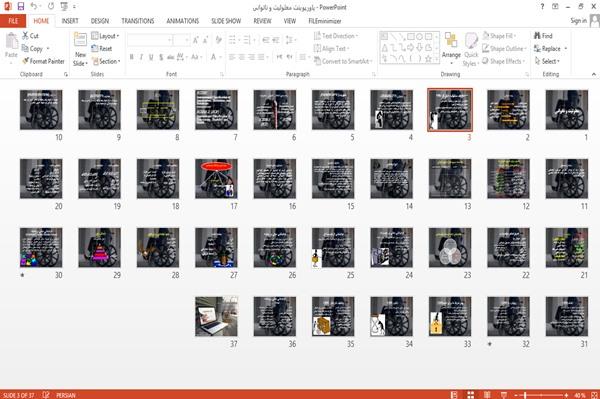Click Increase Font Size icon
600x399 pixels.
pyautogui.click(x=196, y=40)
